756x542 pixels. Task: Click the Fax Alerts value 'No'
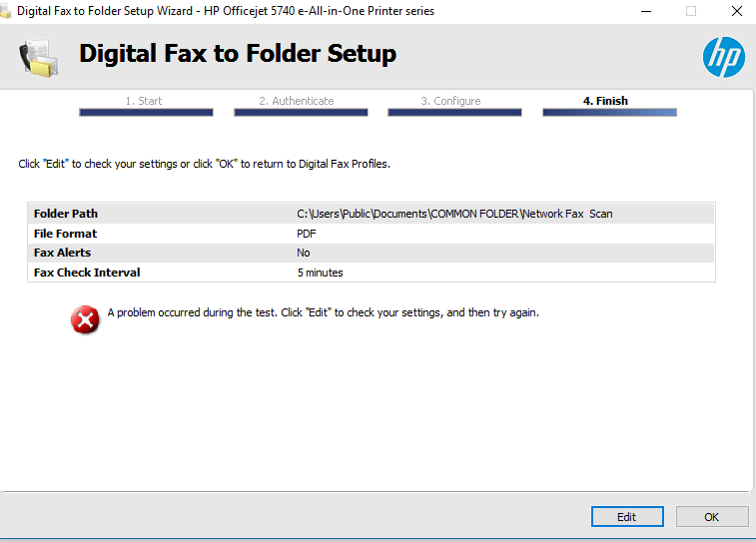point(304,253)
